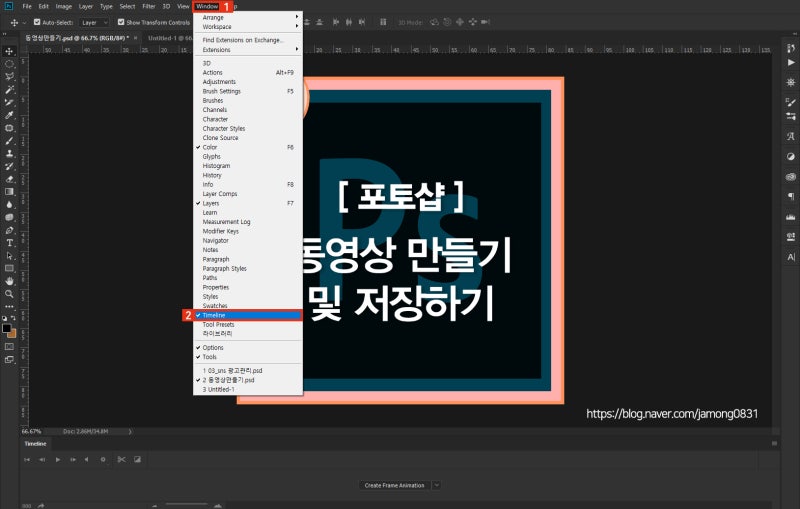
Task: Select the Rectangle shape tool
Action: 9,268
